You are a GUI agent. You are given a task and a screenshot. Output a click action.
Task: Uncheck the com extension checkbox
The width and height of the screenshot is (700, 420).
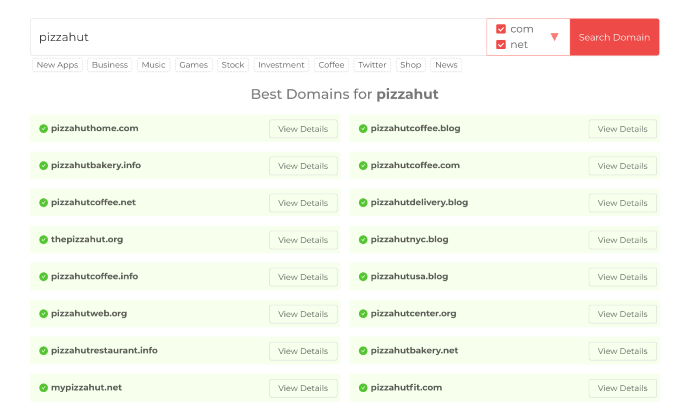(501, 29)
